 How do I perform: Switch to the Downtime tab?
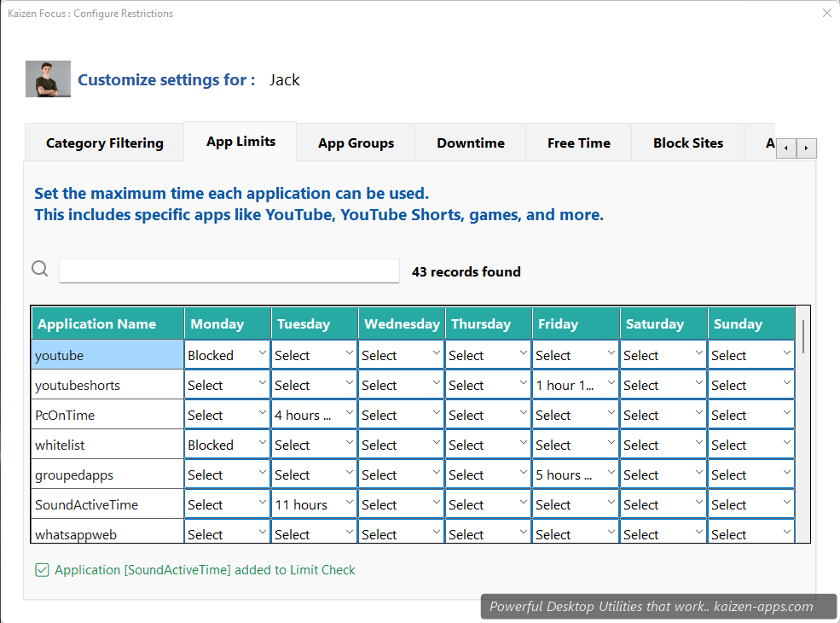tap(470, 143)
